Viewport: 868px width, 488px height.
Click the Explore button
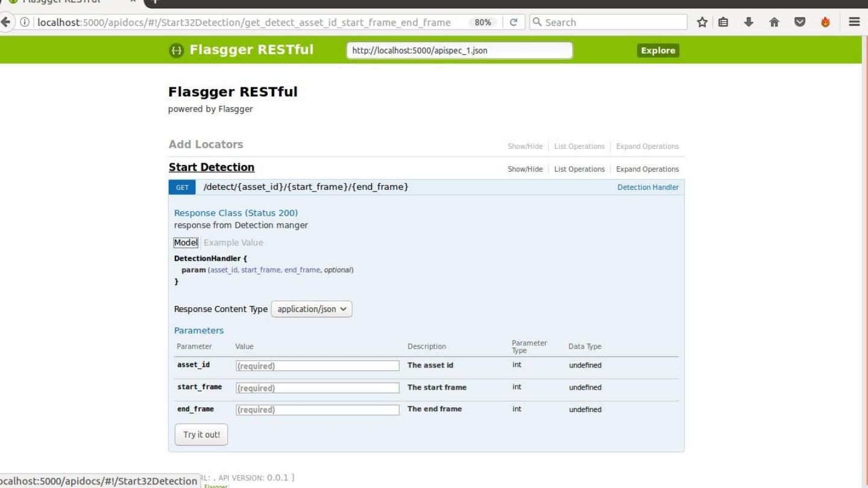[658, 51]
